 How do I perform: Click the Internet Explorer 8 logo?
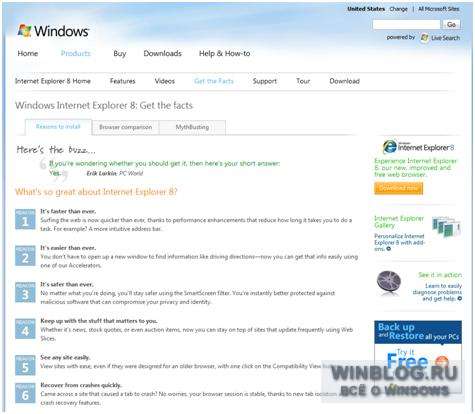point(418,147)
